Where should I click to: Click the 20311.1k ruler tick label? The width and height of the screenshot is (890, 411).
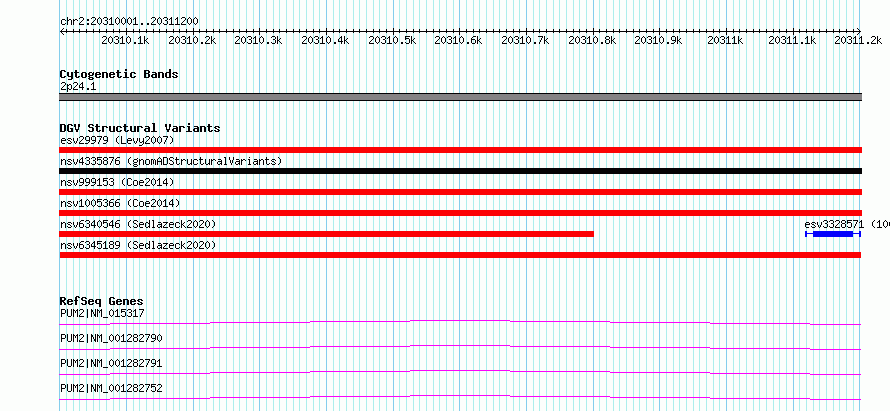pos(792,40)
